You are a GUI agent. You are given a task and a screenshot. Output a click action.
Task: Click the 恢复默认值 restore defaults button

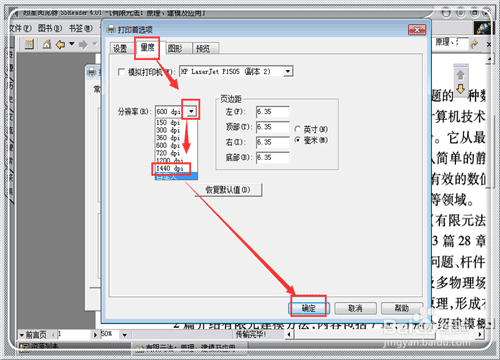tap(228, 190)
